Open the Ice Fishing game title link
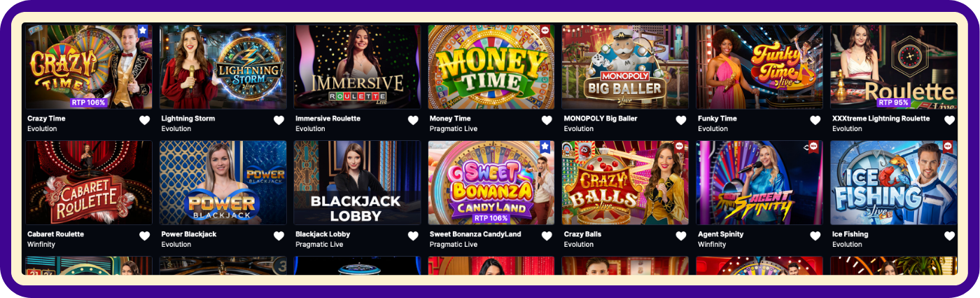This screenshot has width=980, height=298. pyautogui.click(x=850, y=234)
